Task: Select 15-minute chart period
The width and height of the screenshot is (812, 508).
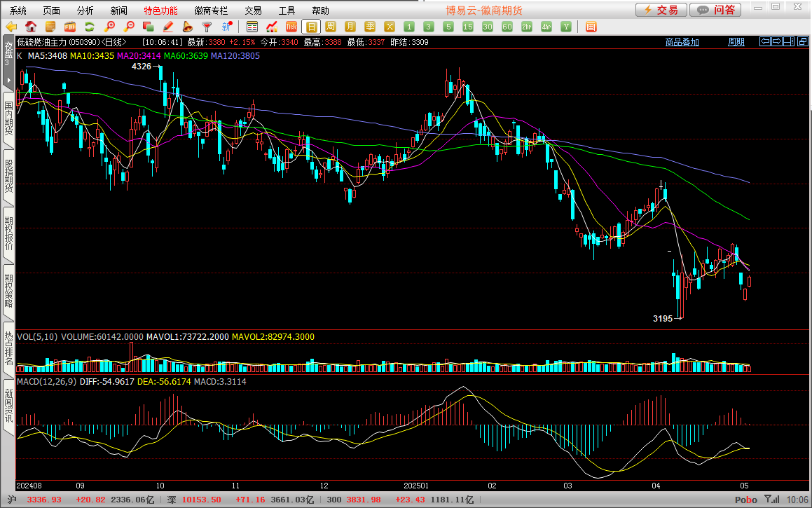Action: (x=468, y=27)
